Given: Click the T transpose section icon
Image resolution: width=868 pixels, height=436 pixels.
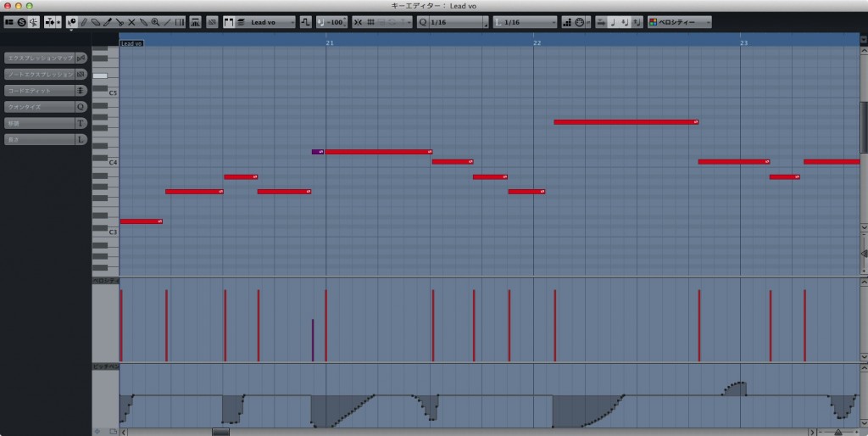Looking at the screenshot, I should 81,123.
